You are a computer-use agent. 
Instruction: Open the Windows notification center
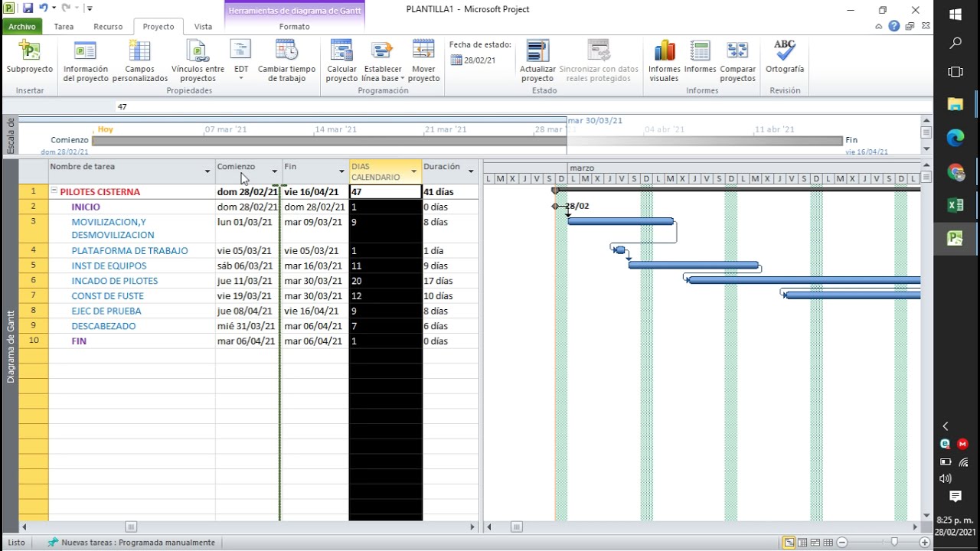pyautogui.click(x=955, y=497)
